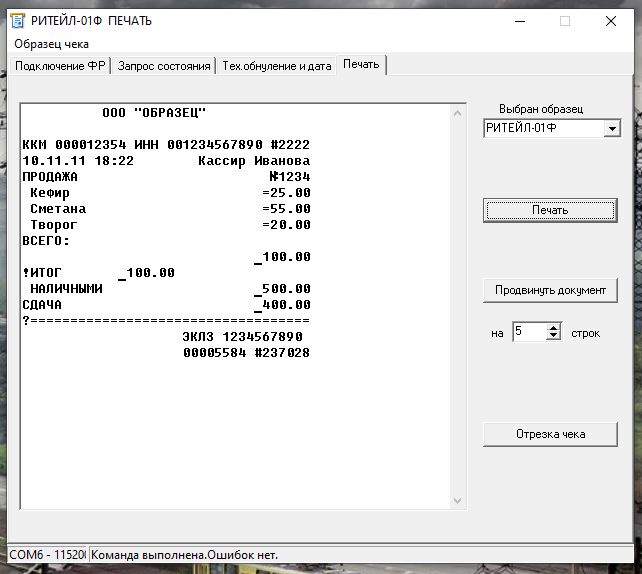Viewport: 642px width, 574px height.
Task: Click the receipt scrollbar down arrow
Action: pos(458,501)
